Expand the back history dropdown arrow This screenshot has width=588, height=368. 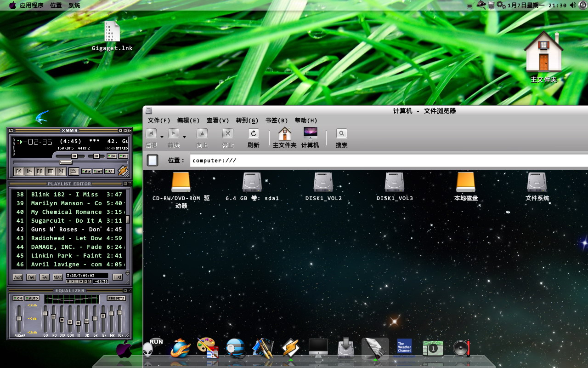(x=162, y=137)
